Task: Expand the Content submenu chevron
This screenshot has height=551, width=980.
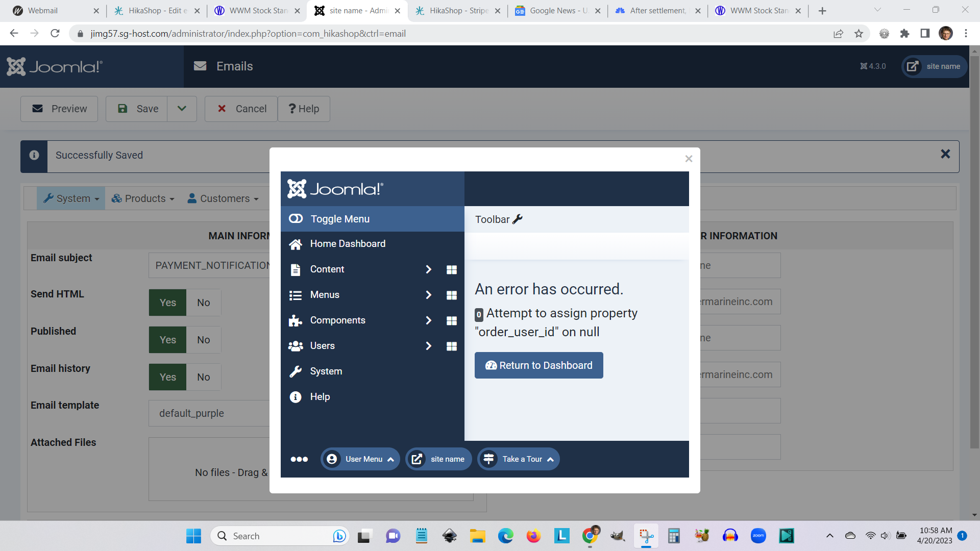Action: (429, 269)
